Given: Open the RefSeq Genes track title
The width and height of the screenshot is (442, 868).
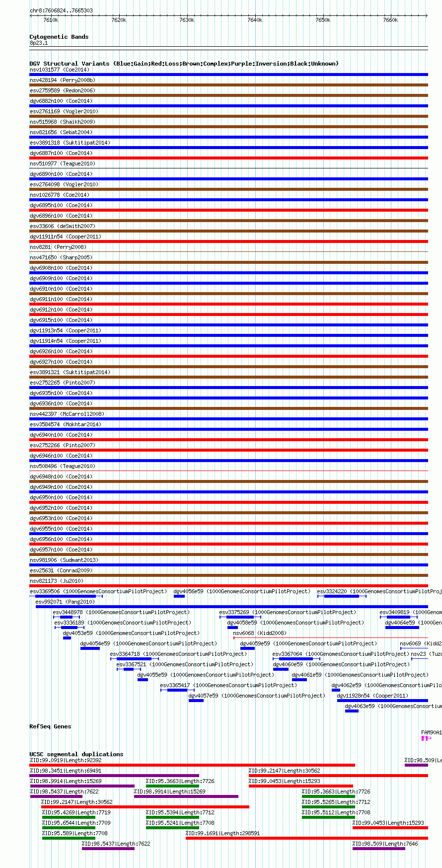Looking at the screenshot, I should tap(50, 726).
